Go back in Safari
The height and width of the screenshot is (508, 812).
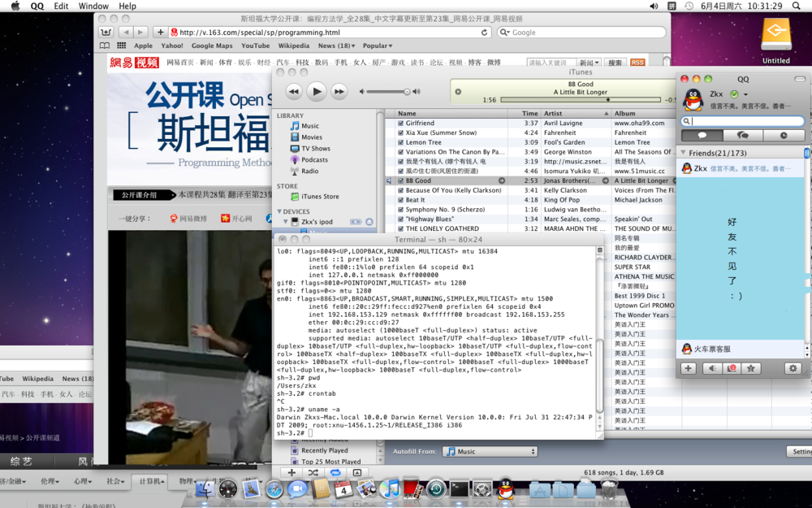(127, 33)
